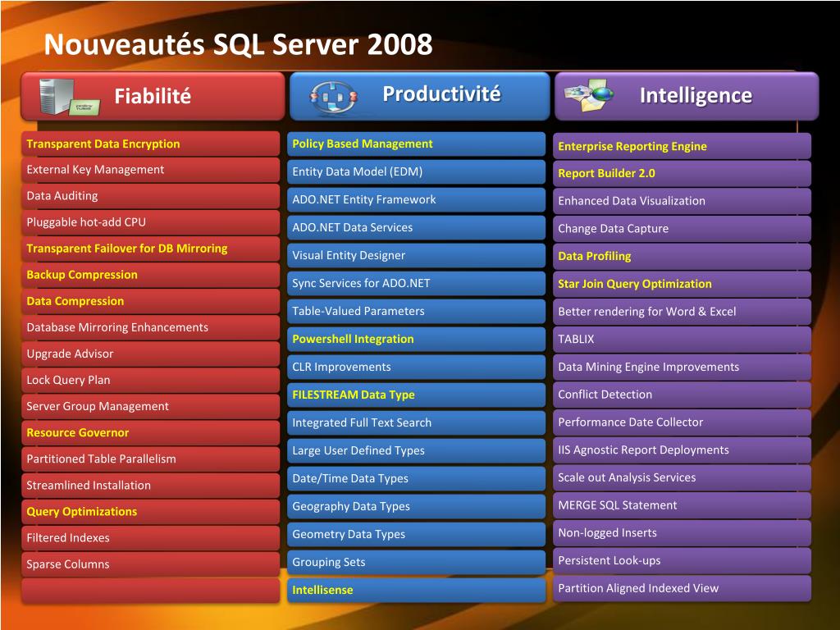Click the network diagram icon beside Productivité
840x630 pixels.
[333, 98]
